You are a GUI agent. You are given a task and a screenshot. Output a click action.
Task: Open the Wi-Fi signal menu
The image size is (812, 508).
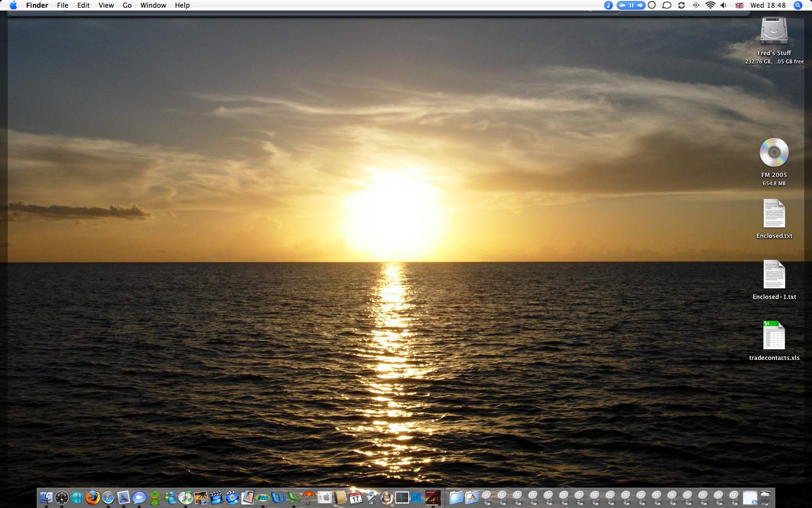click(710, 5)
